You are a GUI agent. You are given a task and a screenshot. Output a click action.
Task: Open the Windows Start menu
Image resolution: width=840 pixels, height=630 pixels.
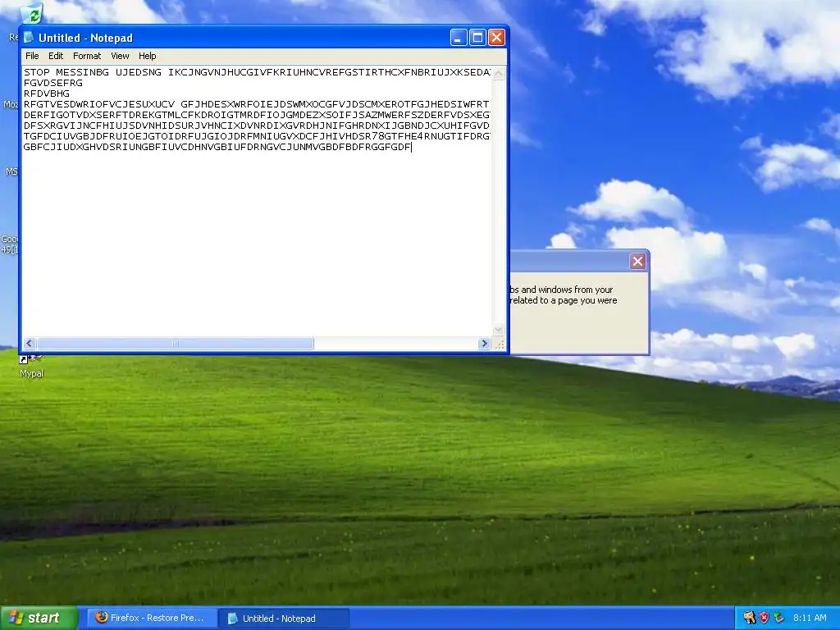39,619
